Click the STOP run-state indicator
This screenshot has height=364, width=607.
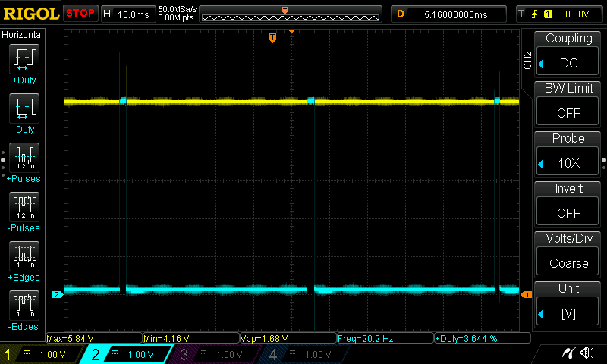coord(80,14)
